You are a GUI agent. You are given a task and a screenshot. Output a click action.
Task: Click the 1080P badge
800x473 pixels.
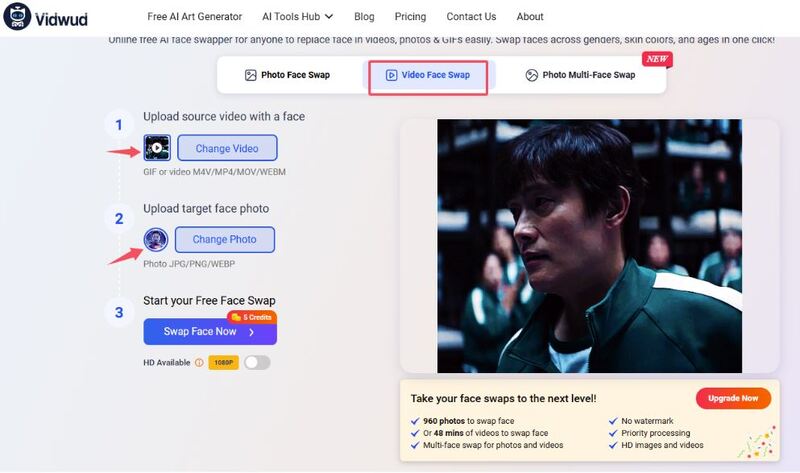tap(223, 362)
